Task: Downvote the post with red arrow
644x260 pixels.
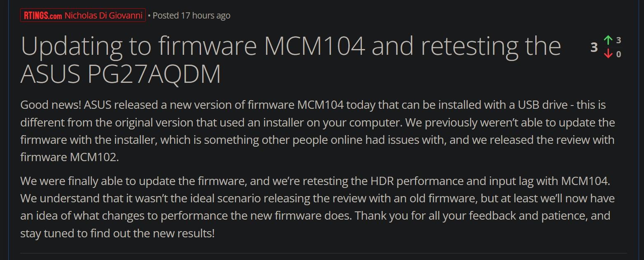Action: point(608,54)
